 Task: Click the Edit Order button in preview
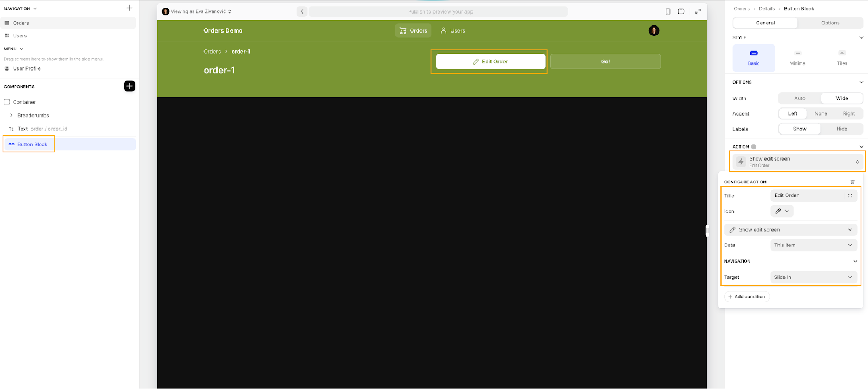(x=490, y=61)
